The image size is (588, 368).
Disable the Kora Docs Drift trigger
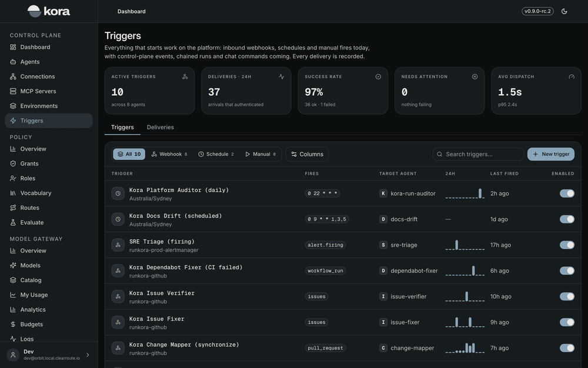(567, 219)
